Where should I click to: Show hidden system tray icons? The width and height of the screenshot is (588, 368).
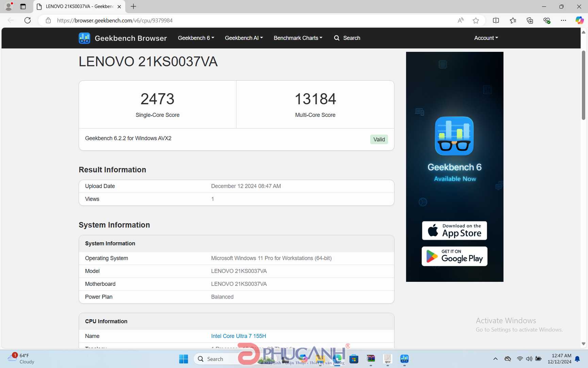495,359
